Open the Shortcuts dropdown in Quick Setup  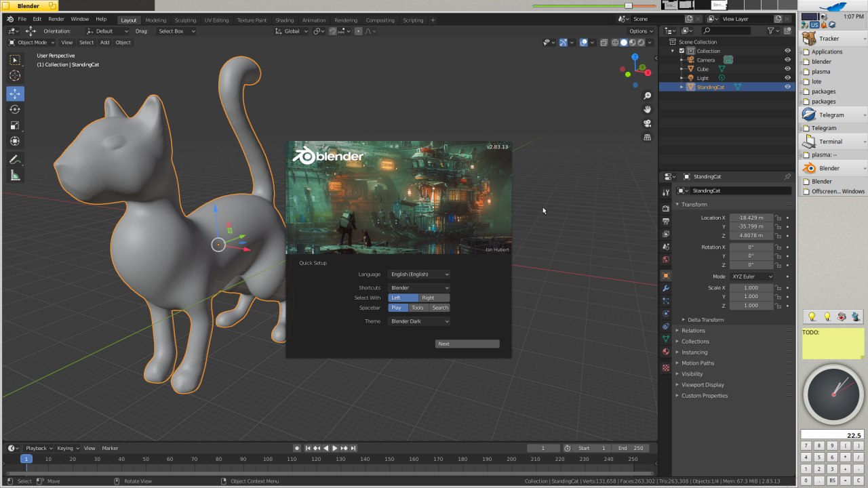[419, 288]
